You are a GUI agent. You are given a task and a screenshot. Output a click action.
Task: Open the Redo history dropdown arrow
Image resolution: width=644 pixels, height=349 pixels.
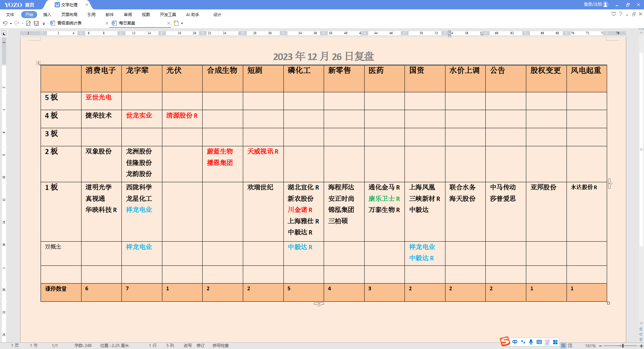[x=22, y=23]
